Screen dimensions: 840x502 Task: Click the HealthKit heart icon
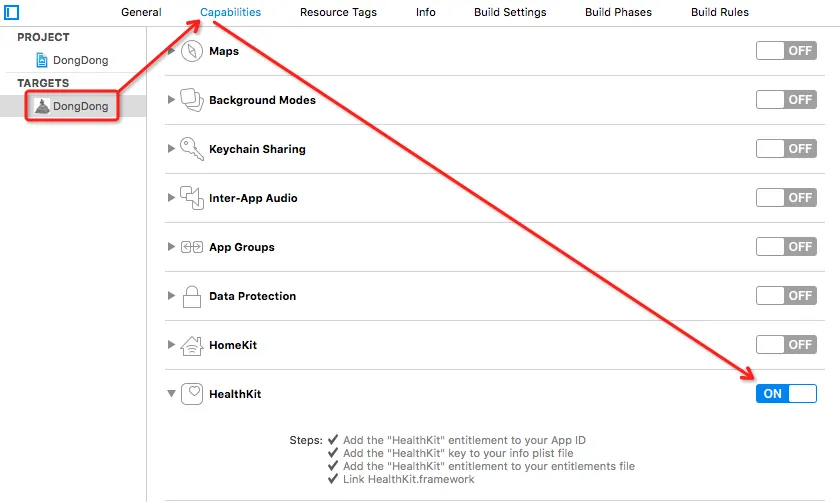click(x=192, y=394)
